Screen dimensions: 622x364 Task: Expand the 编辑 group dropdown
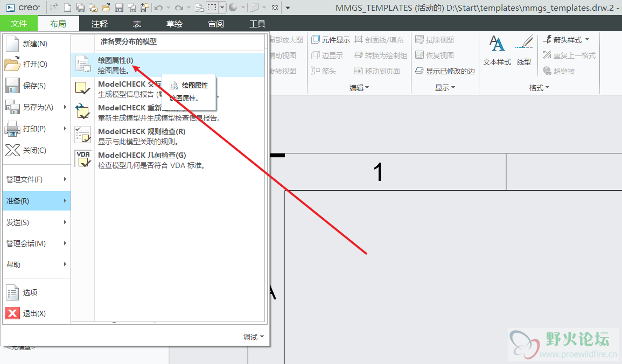point(359,88)
